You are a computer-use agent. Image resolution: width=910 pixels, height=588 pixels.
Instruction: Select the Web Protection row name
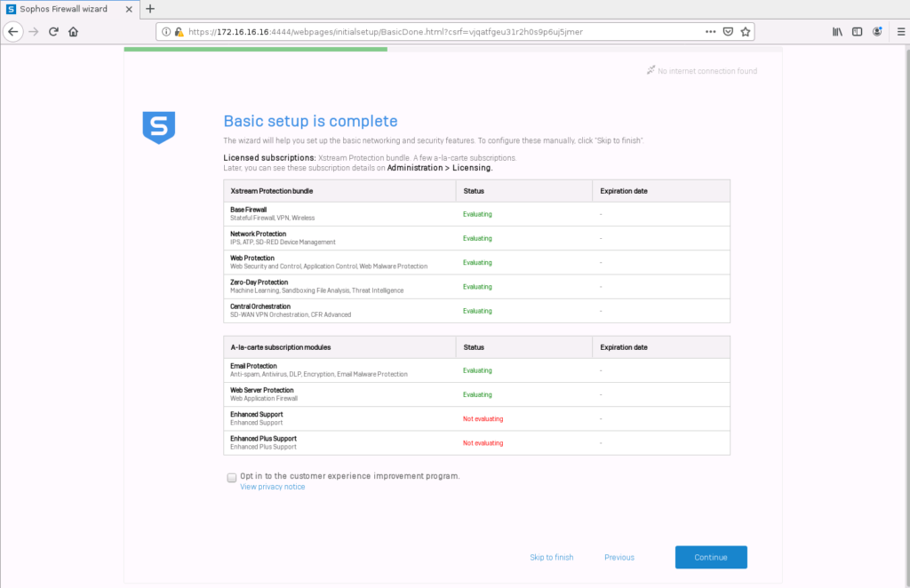[252, 258]
